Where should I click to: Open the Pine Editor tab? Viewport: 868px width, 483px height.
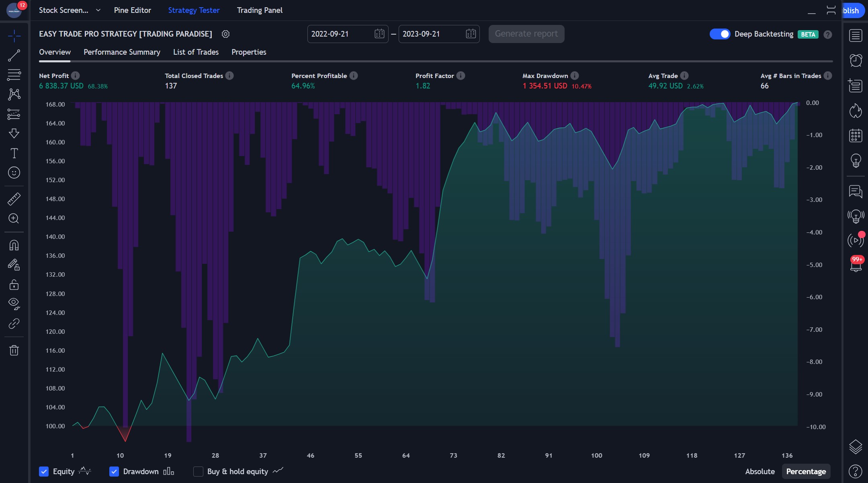point(132,10)
